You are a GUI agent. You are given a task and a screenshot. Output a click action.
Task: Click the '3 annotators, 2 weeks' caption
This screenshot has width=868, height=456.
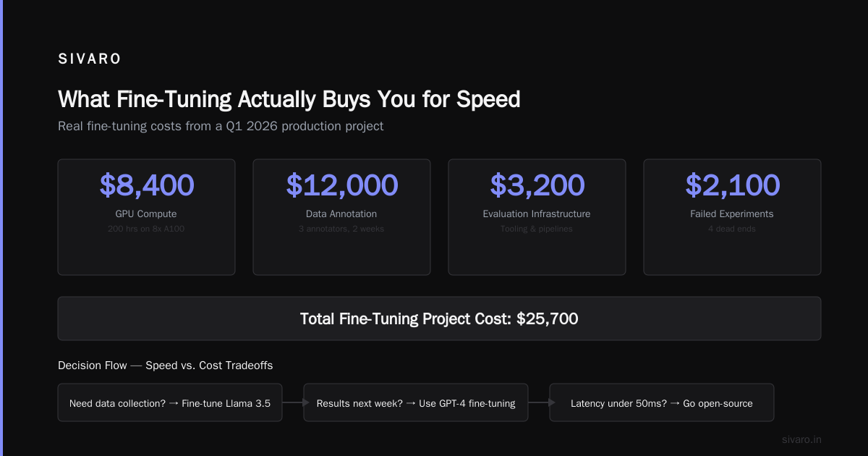click(x=341, y=229)
